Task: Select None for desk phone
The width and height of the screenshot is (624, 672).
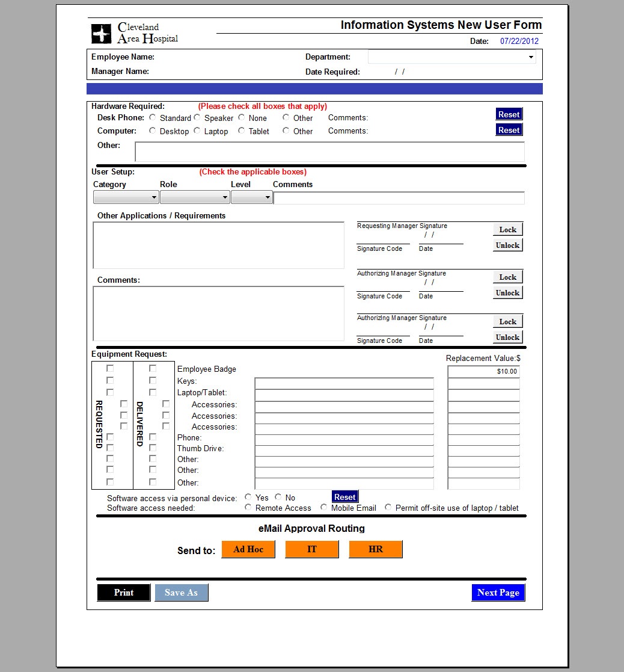Action: pos(242,117)
